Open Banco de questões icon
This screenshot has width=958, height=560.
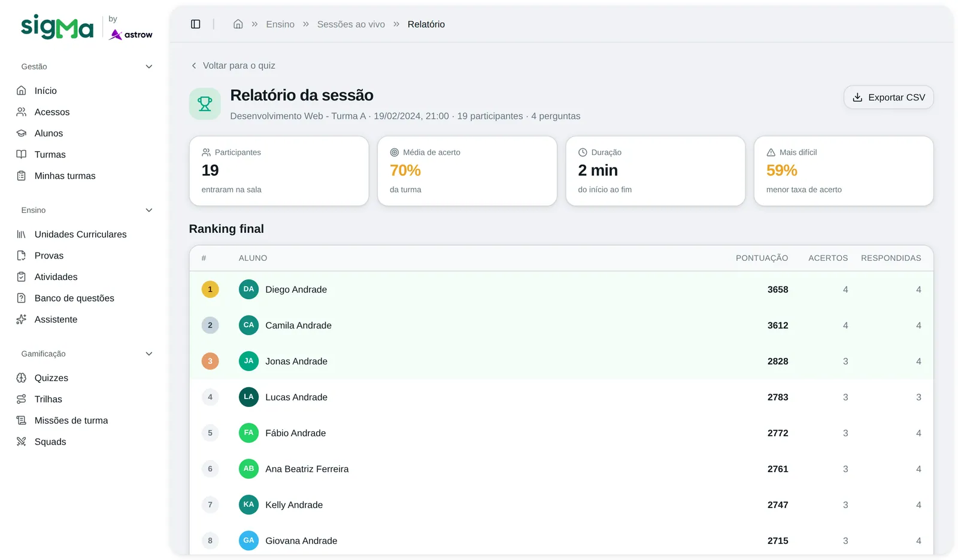tap(22, 298)
